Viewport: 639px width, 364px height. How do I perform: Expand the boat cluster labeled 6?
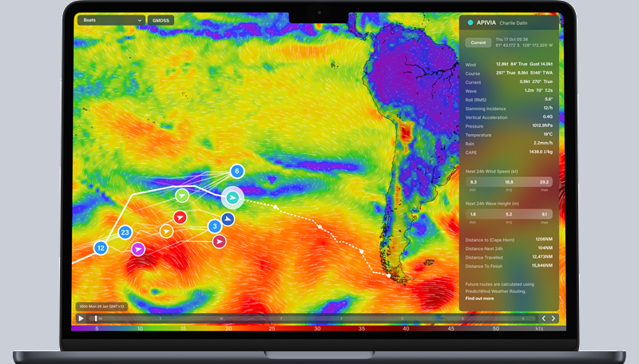point(237,171)
